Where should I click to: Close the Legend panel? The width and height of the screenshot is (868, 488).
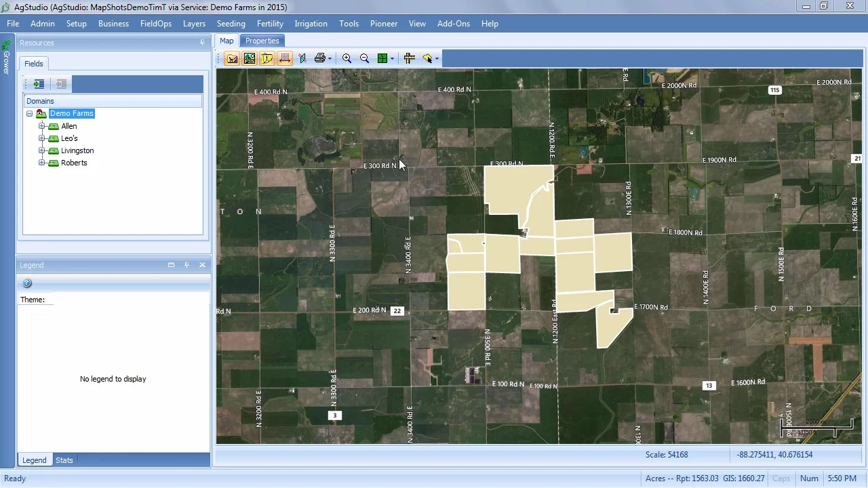click(x=202, y=265)
